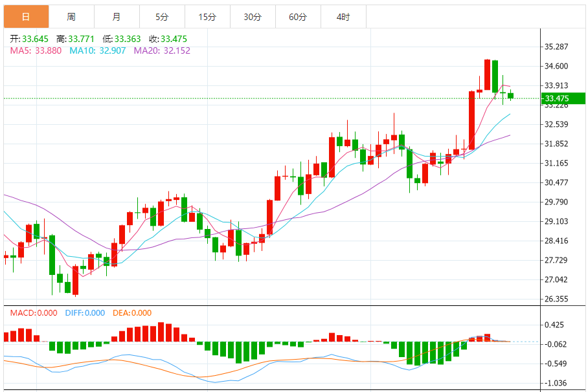Viewport: 588px width, 392px height.
Task: Switch to the 周 weekly tab
Action: tap(72, 17)
